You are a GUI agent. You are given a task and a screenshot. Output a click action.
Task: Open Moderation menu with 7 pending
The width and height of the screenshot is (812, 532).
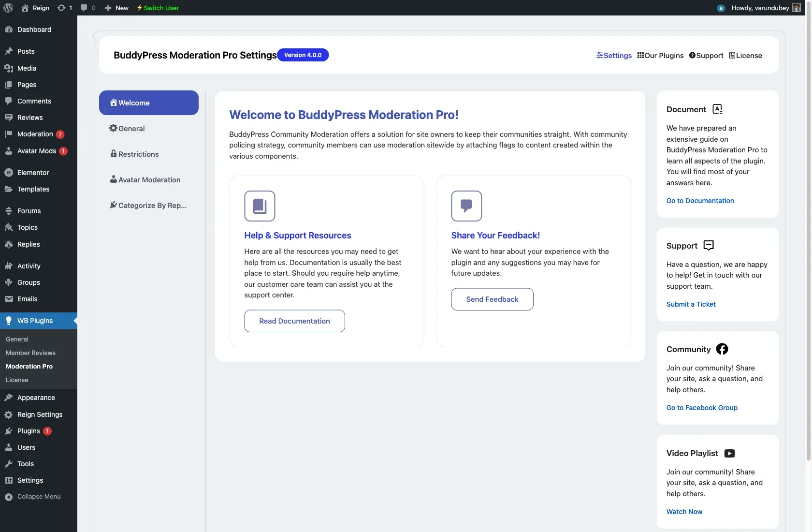click(x=39, y=134)
